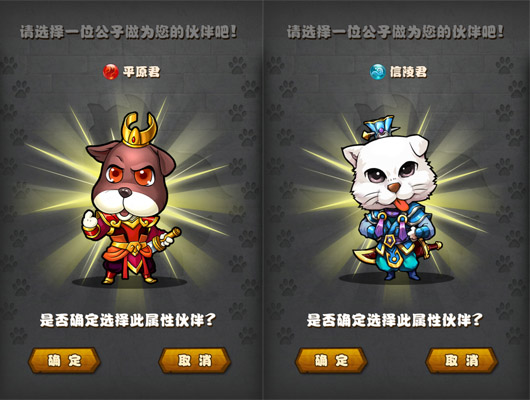Click the 平原君 name label
The image size is (530, 400).
point(141,72)
